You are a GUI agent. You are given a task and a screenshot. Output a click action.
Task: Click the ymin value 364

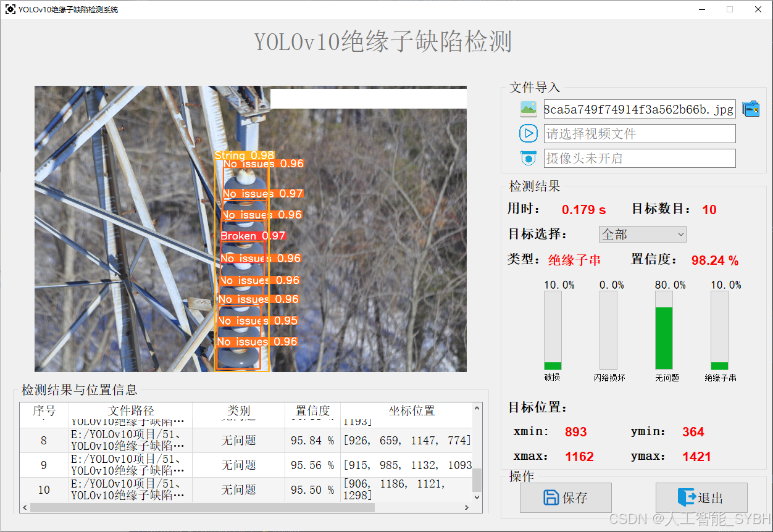693,432
